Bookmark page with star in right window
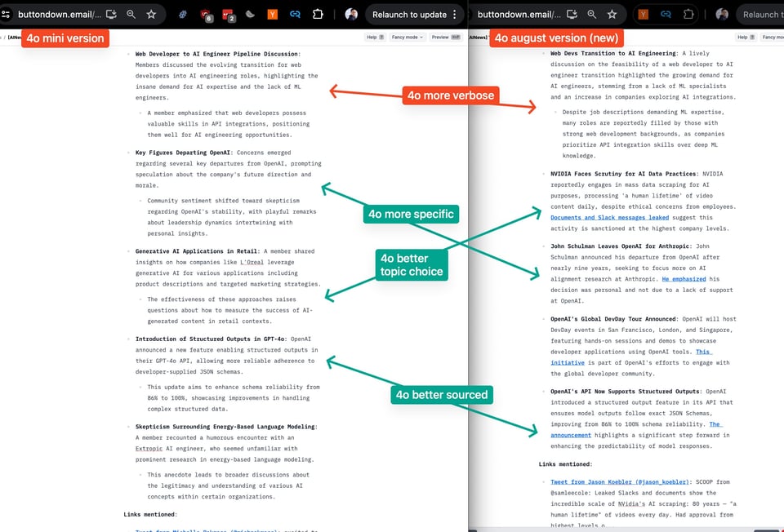This screenshot has height=532, width=784. click(x=612, y=14)
